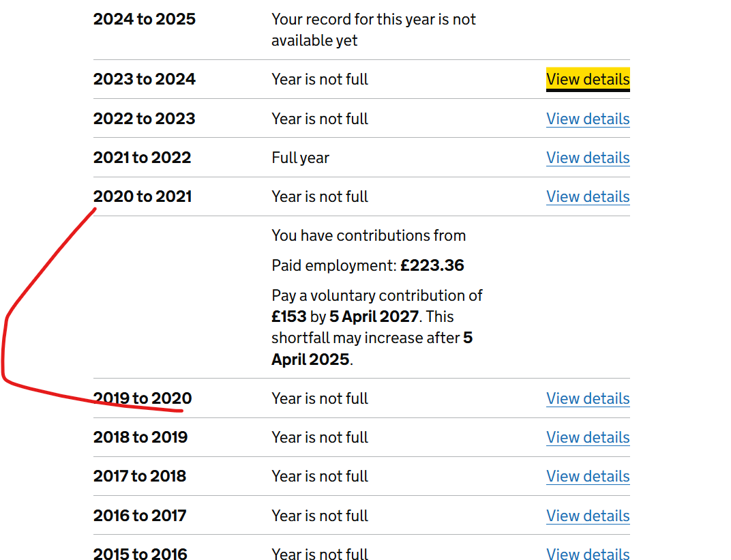Click the £153 voluntary contribution amount
This screenshot has height=560, width=731.
point(289,316)
